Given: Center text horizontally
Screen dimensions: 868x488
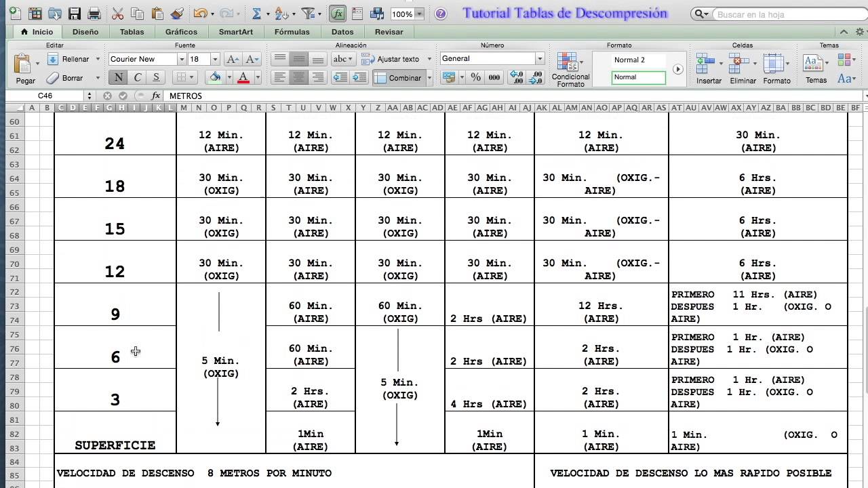Looking at the screenshot, I should click(x=298, y=77).
